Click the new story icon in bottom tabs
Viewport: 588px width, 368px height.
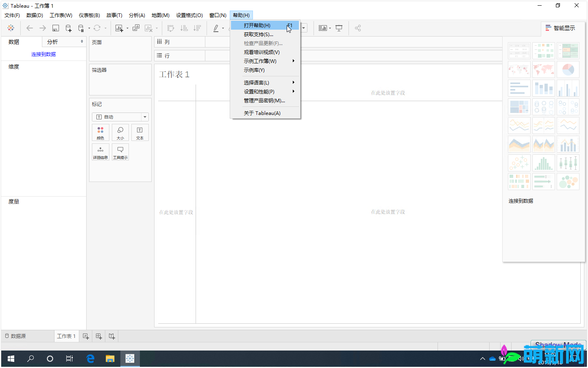tap(112, 336)
